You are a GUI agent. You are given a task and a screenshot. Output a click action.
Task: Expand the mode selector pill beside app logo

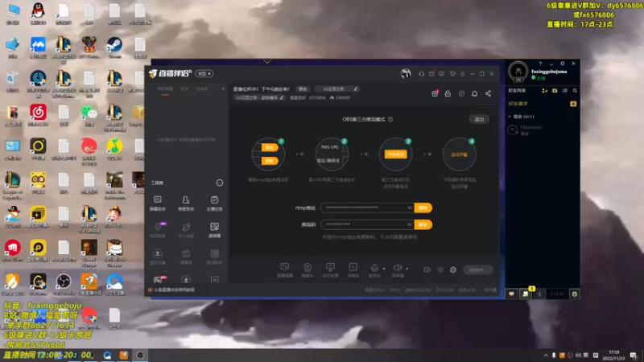tap(204, 73)
